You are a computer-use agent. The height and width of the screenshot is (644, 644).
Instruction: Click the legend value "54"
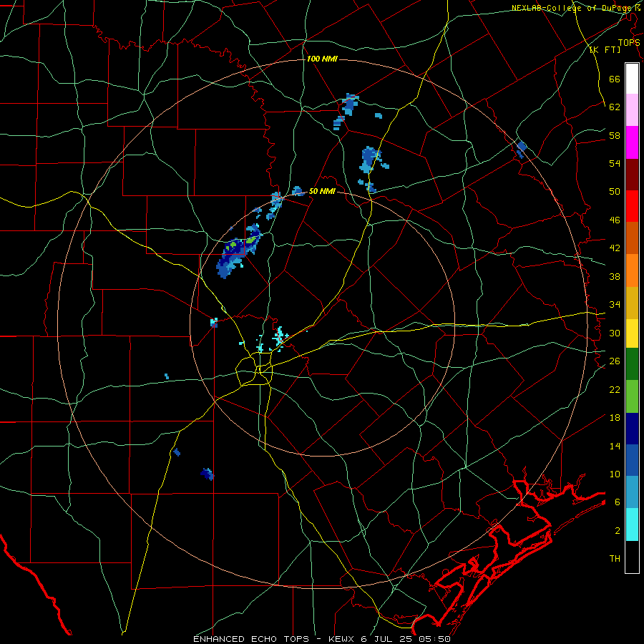tap(615, 163)
